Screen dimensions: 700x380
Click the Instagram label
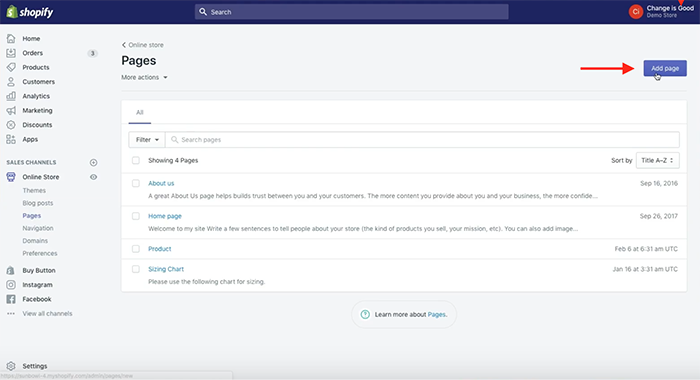(x=37, y=284)
